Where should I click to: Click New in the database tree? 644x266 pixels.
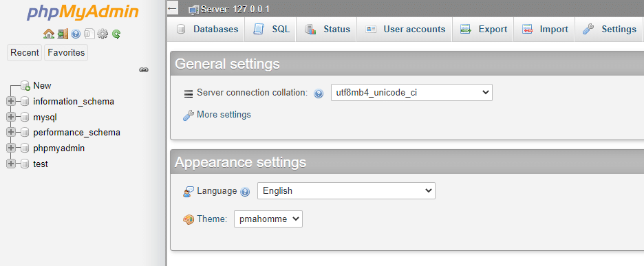coord(42,85)
